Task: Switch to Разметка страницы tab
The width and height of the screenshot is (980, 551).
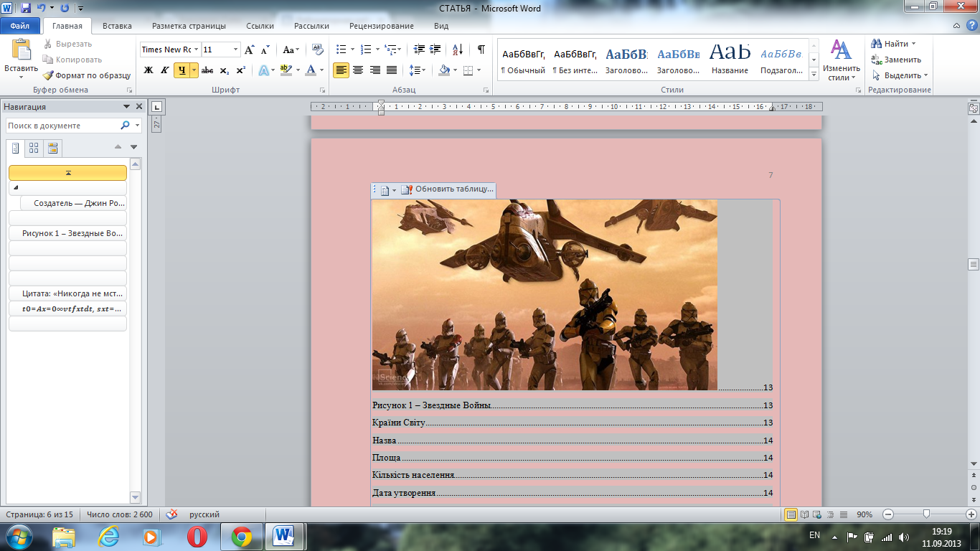Action: click(x=189, y=26)
